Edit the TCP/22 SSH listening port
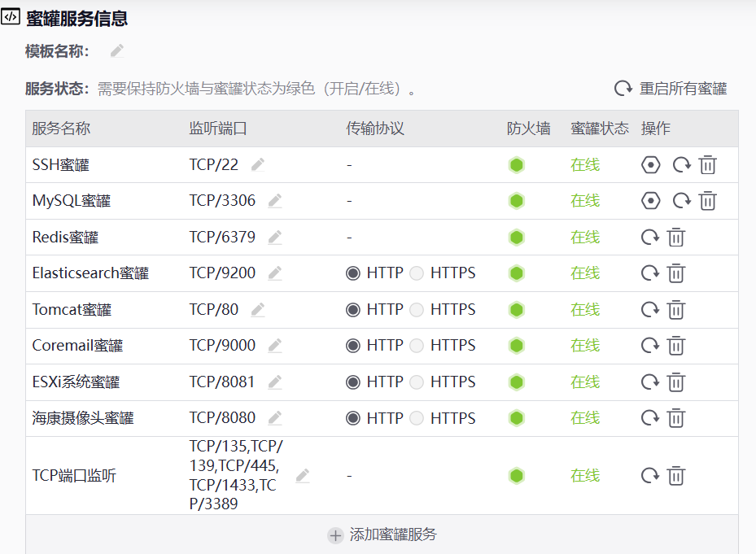The width and height of the screenshot is (756, 554). tap(258, 165)
